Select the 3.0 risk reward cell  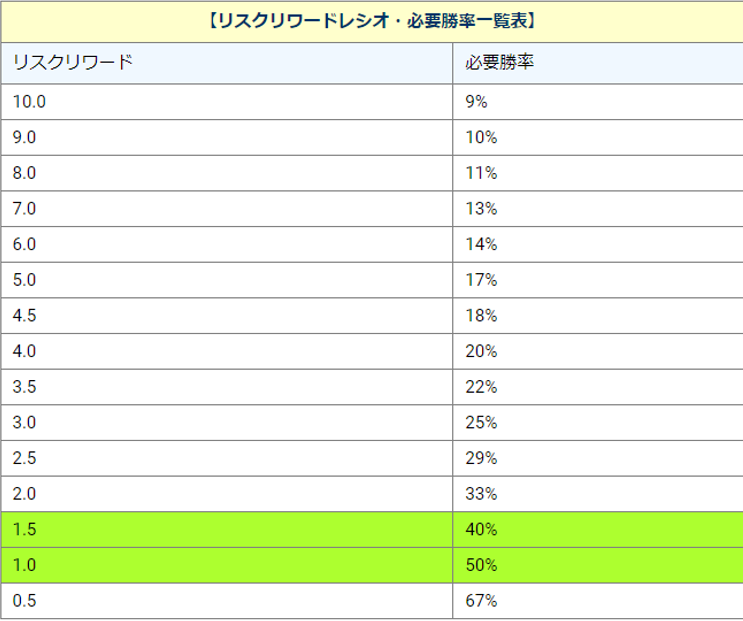[26, 422]
